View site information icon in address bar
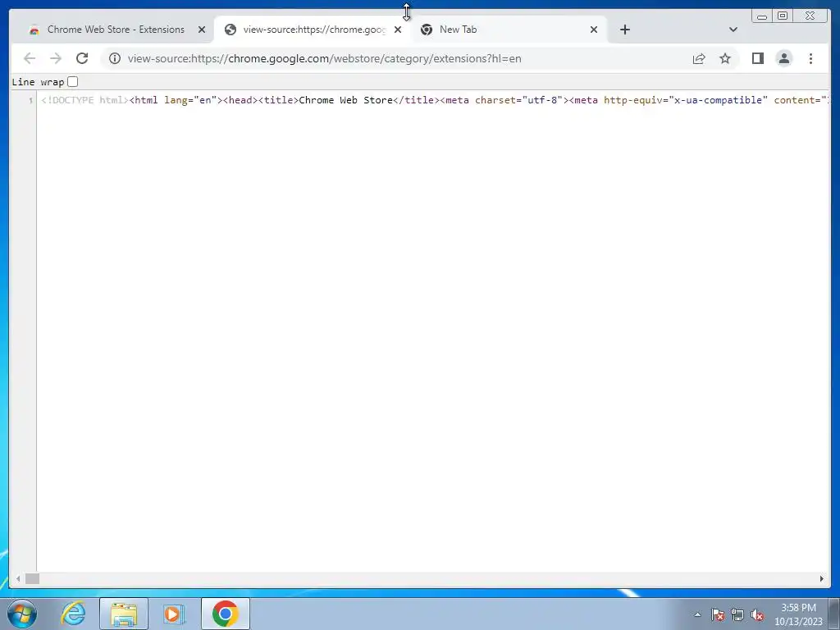840x630 pixels. coord(115,58)
